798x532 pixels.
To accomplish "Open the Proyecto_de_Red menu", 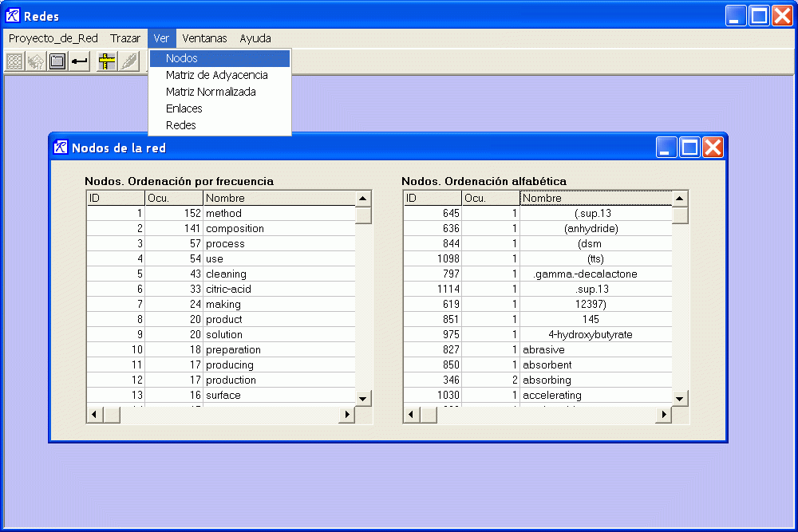I will (x=53, y=38).
